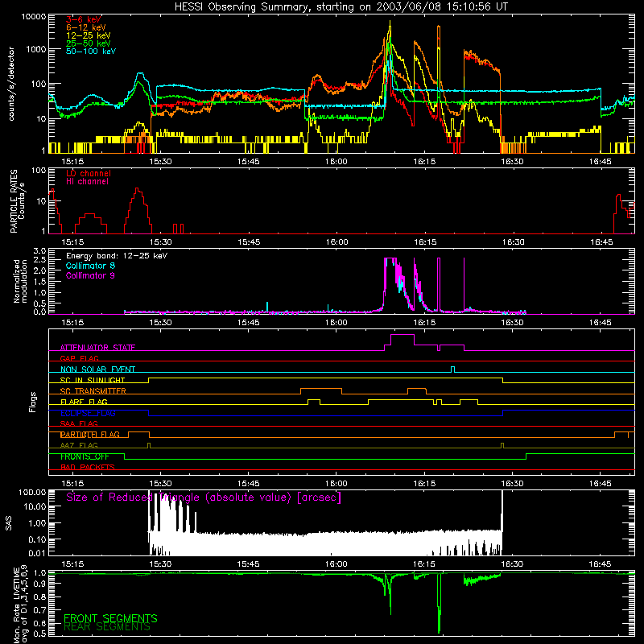644x644 pixels.
Task: Select the 'HI channel' legend label
Action: (x=88, y=182)
